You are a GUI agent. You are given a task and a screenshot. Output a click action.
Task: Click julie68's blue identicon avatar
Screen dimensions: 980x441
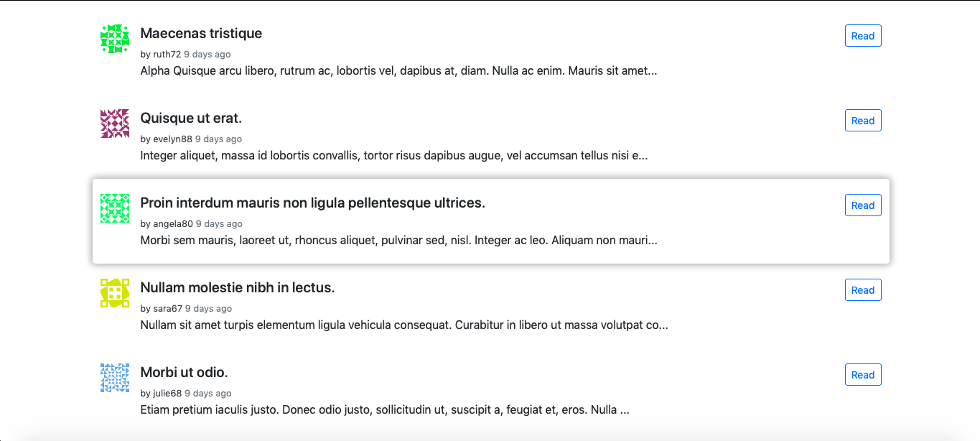(x=115, y=378)
